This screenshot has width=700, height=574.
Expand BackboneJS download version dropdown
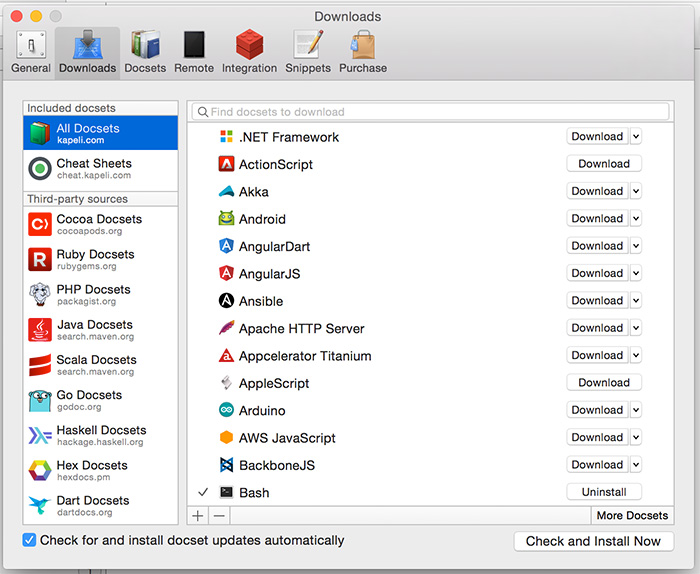pos(636,464)
